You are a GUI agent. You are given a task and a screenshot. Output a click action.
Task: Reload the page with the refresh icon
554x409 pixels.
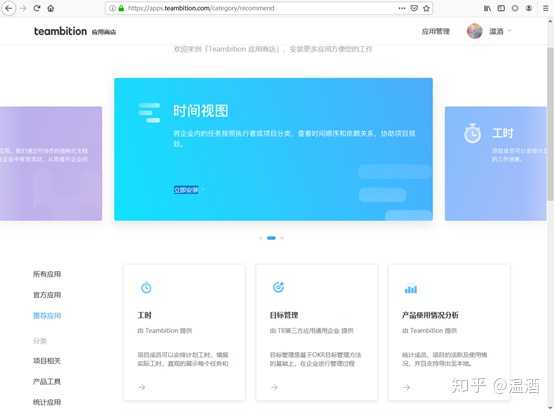coord(37,8)
